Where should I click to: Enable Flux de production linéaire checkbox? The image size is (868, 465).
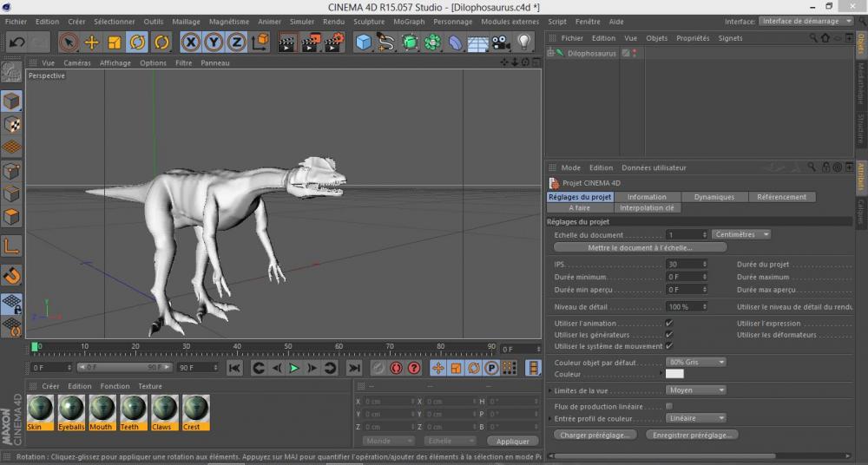tap(668, 406)
